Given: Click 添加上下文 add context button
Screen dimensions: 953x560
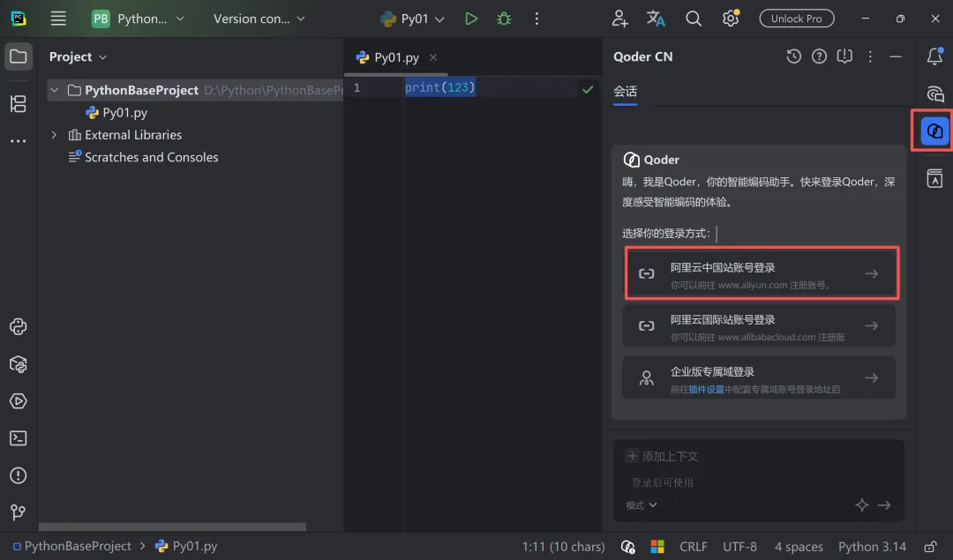Looking at the screenshot, I should click(662, 456).
